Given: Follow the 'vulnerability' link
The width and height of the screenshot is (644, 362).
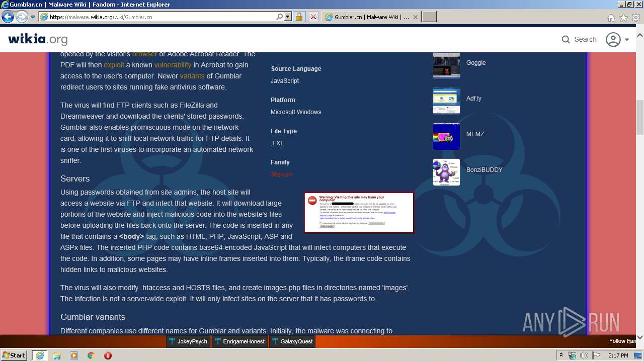Looking at the screenshot, I should (173, 65).
